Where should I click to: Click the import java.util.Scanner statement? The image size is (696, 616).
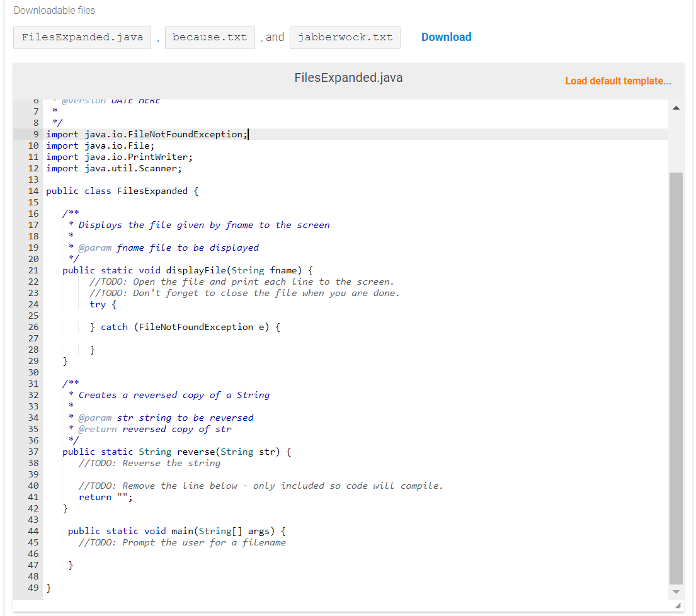coord(113,168)
